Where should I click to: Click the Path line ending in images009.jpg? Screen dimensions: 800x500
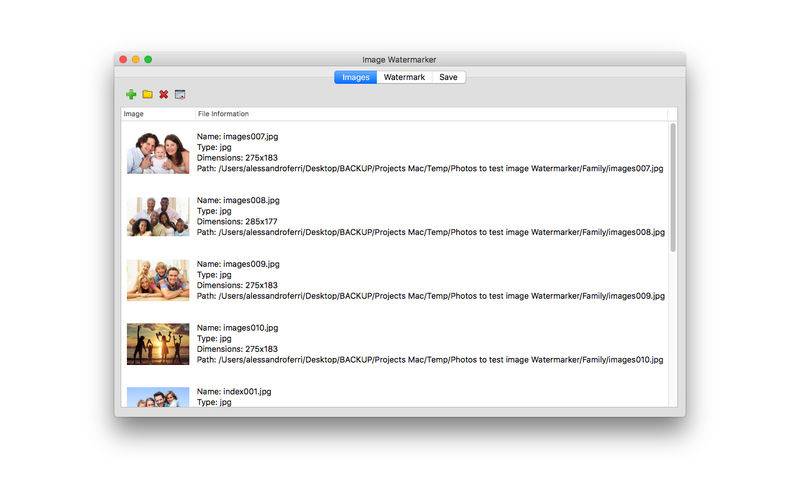[431, 296]
